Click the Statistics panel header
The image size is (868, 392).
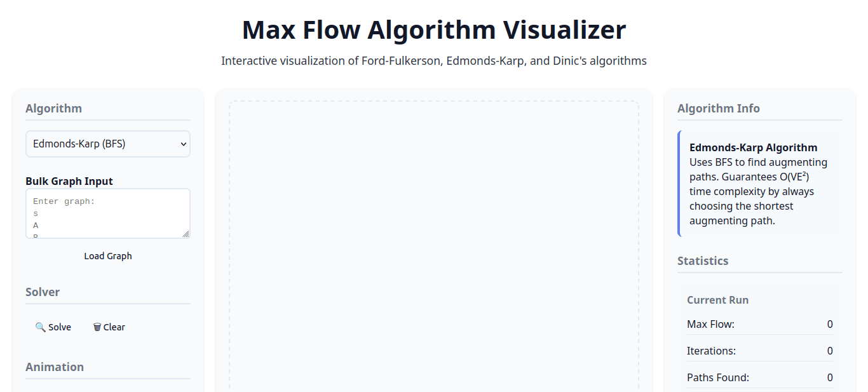point(703,260)
